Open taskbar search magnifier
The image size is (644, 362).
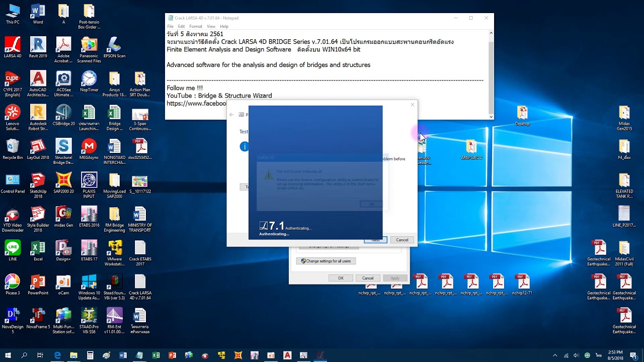pyautogui.click(x=24, y=355)
